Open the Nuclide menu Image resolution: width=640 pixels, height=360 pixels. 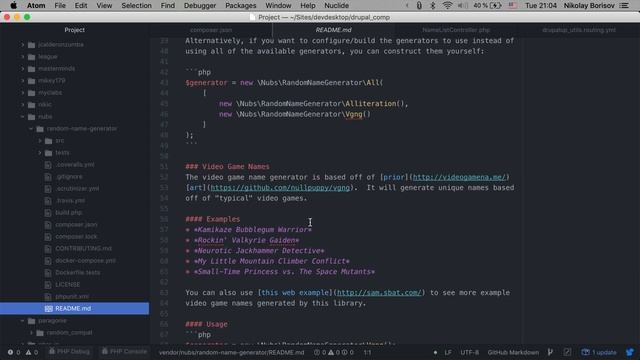tap(336, 5)
